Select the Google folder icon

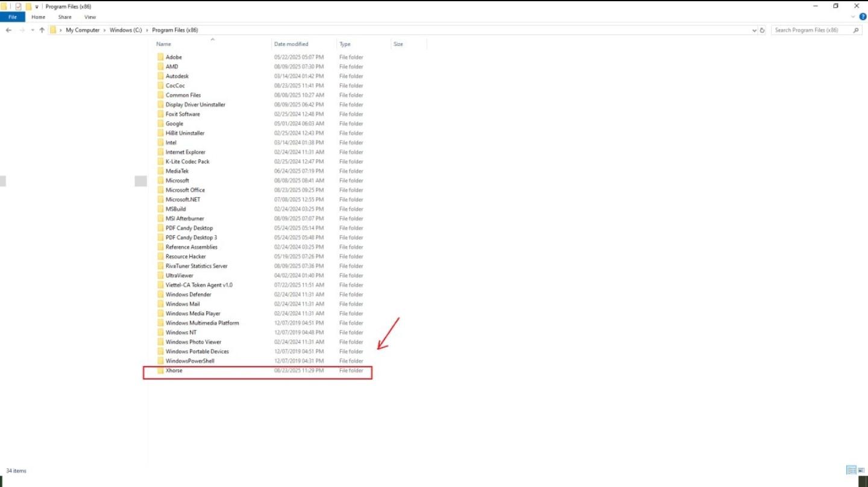160,124
